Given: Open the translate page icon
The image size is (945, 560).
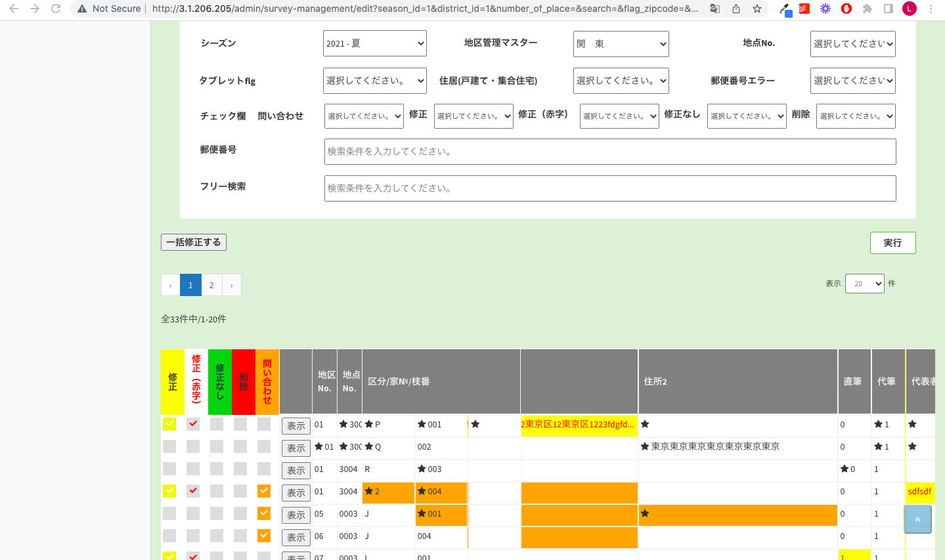Looking at the screenshot, I should [715, 9].
